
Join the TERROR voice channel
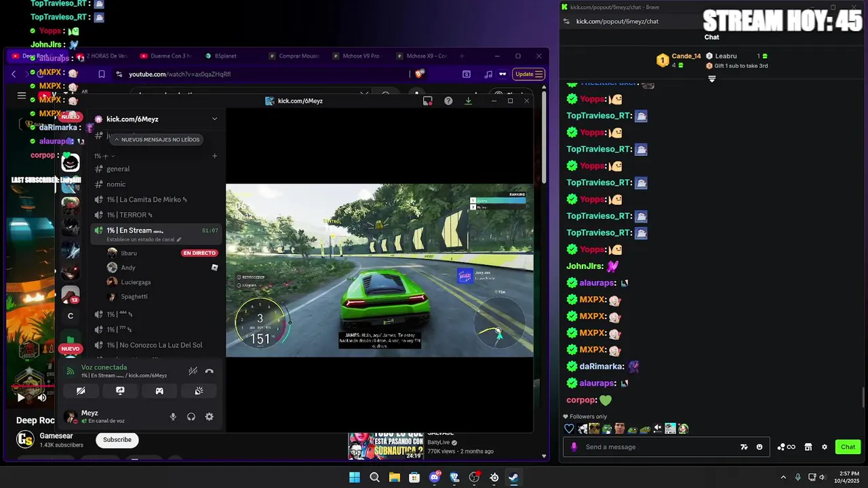tap(156, 215)
